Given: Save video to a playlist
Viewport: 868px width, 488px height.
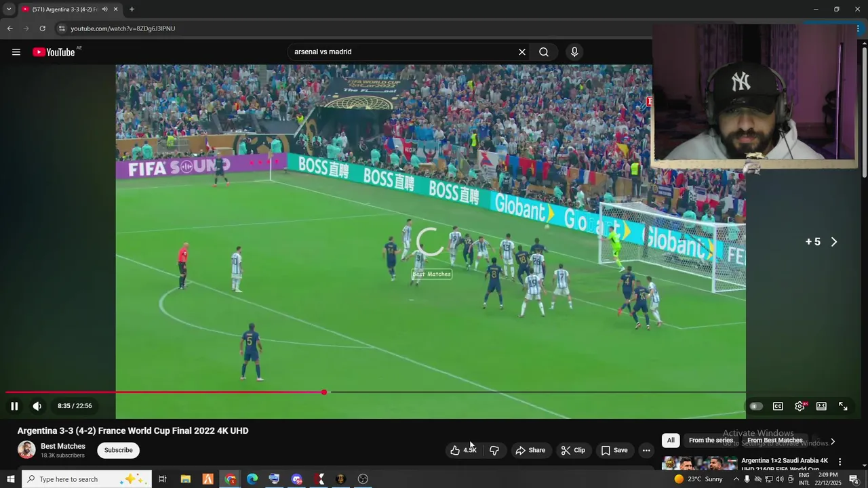Looking at the screenshot, I should [614, 450].
